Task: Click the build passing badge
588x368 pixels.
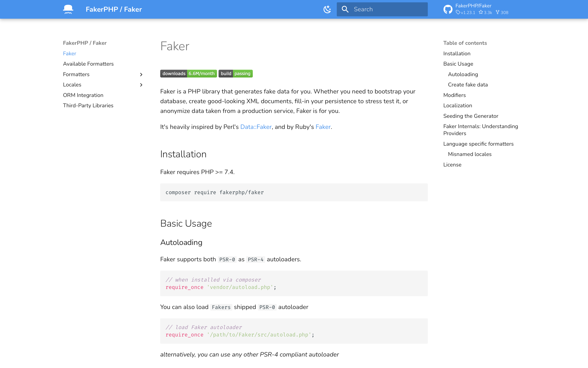Action: [x=235, y=74]
